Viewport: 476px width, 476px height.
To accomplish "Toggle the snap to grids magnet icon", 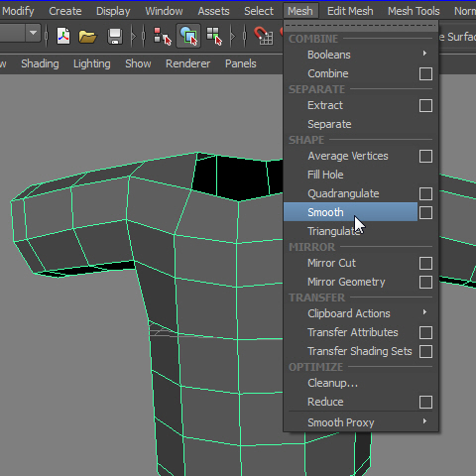I will (x=264, y=36).
